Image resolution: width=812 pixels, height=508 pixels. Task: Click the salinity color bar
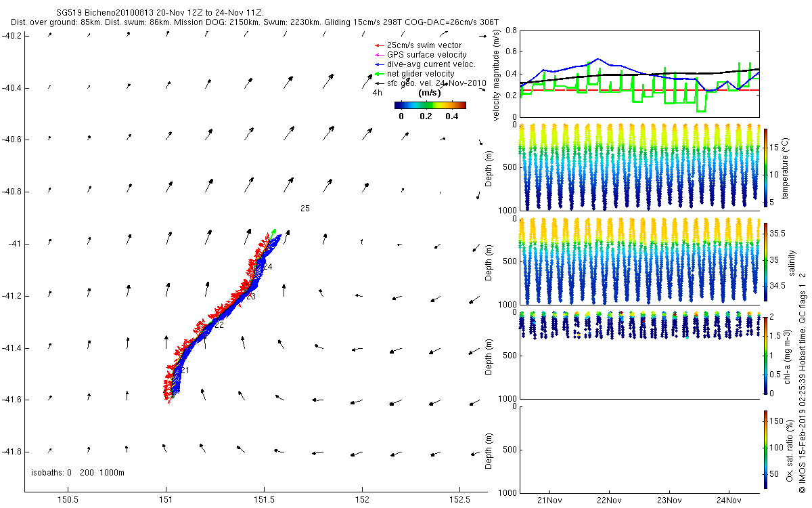tap(765, 261)
